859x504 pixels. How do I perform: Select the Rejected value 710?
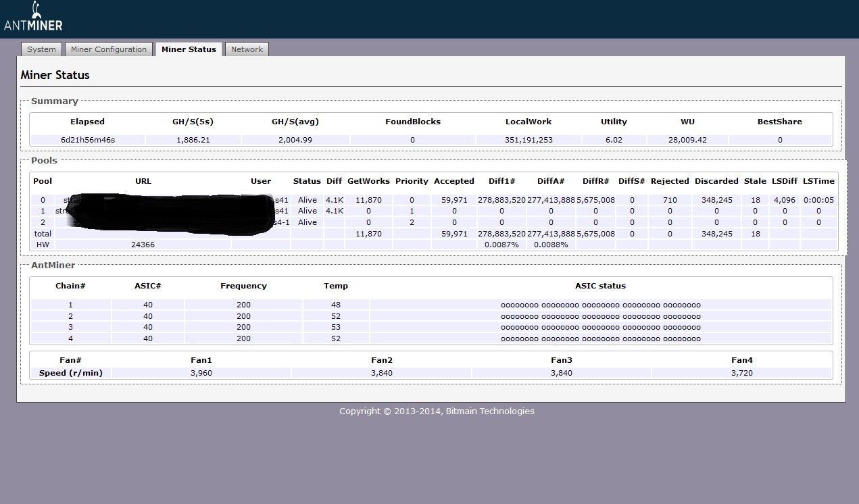coord(670,200)
